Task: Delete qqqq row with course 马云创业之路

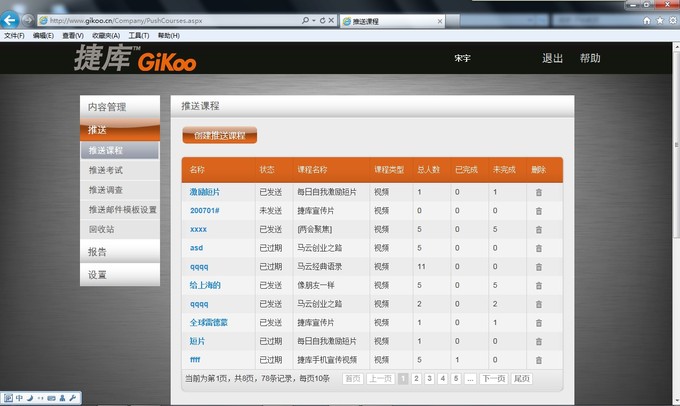Action: (x=539, y=304)
